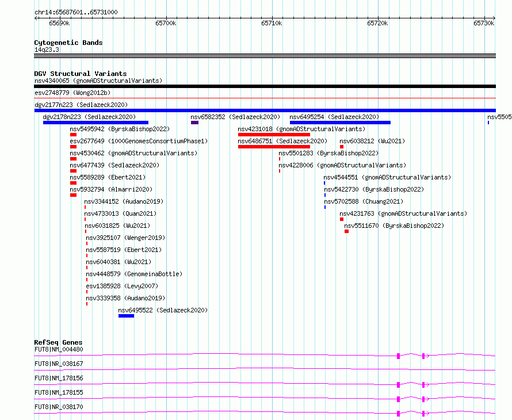The height and width of the screenshot is (420, 512).
Task: Click the 65710k ruler tick label
Action: pyautogui.click(x=272, y=23)
